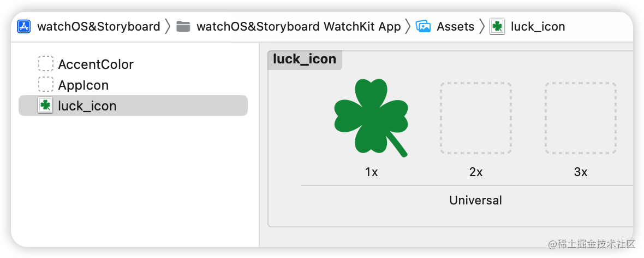Click the clover icon in the breadcrumb
644x258 pixels.
click(x=497, y=27)
